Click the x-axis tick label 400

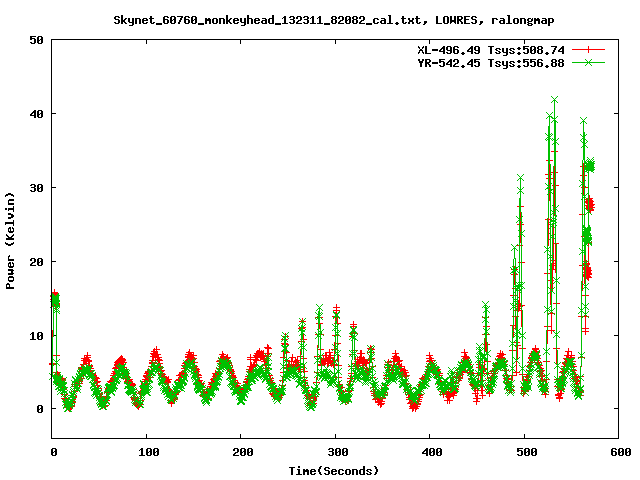click(432, 452)
